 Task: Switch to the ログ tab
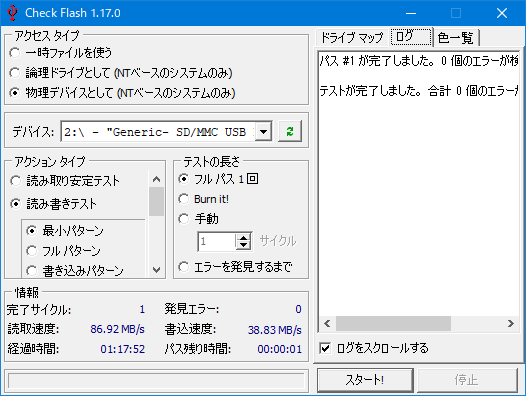click(411, 36)
